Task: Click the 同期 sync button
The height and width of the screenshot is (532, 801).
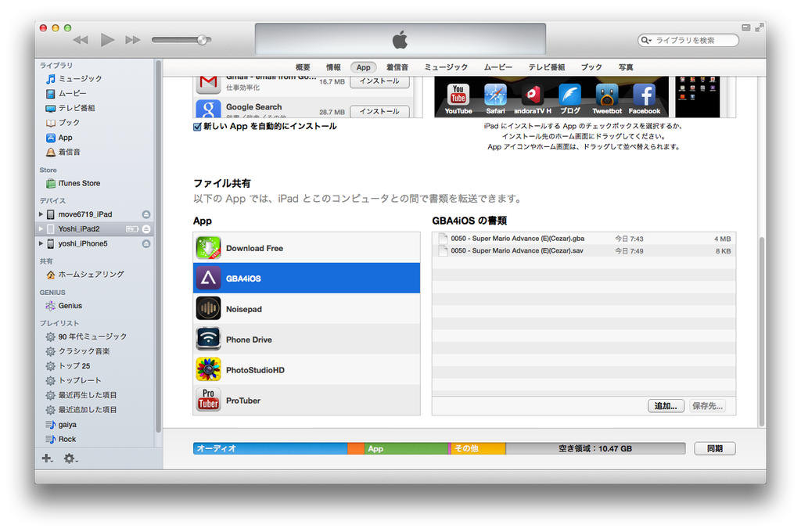Action: pyautogui.click(x=715, y=449)
